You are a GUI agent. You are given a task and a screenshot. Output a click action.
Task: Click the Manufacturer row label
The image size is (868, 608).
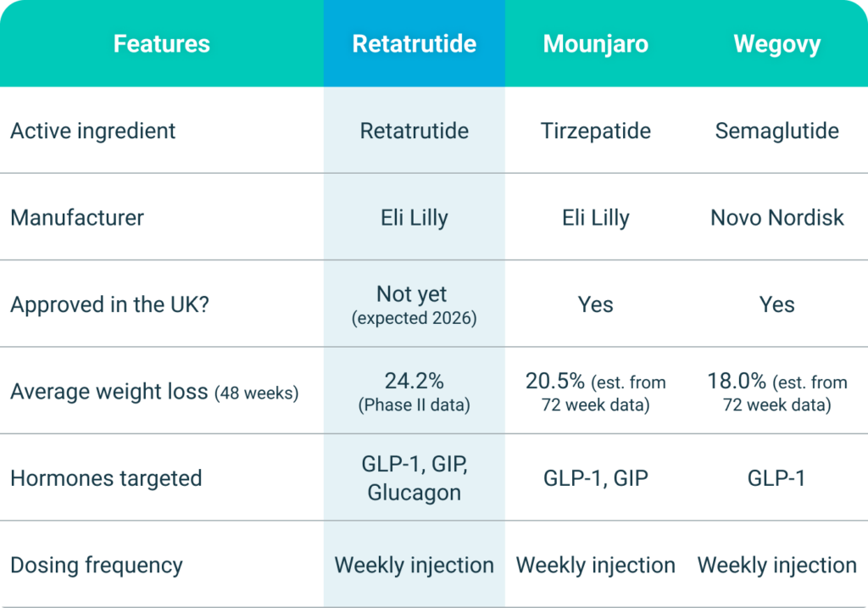(x=77, y=218)
